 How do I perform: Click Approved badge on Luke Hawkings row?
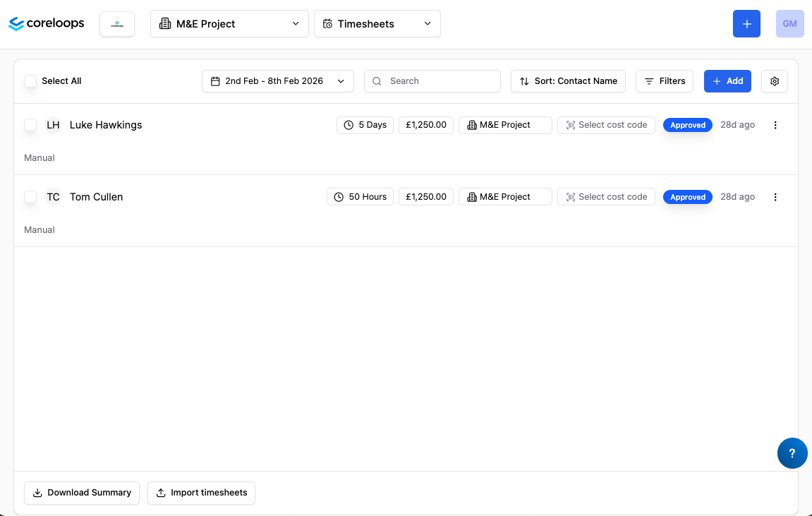(x=688, y=125)
